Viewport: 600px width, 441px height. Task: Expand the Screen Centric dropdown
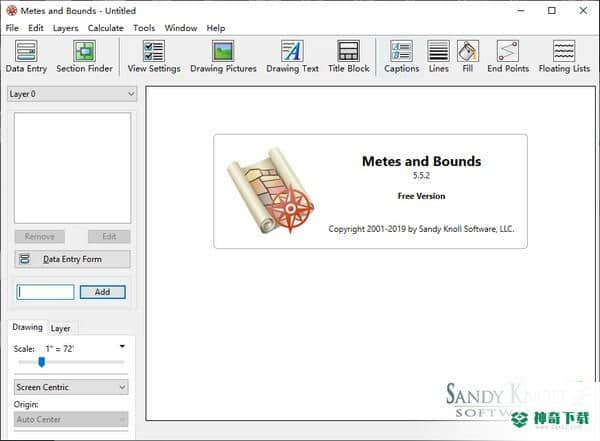click(71, 387)
